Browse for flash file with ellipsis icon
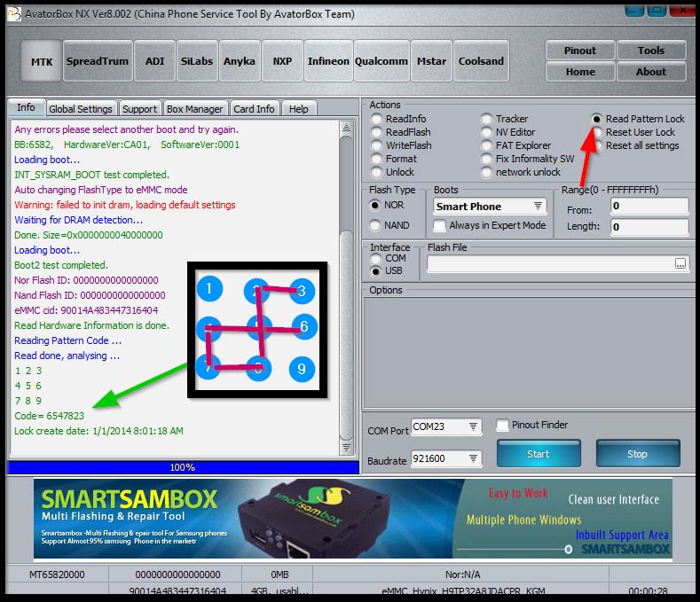 tap(680, 263)
